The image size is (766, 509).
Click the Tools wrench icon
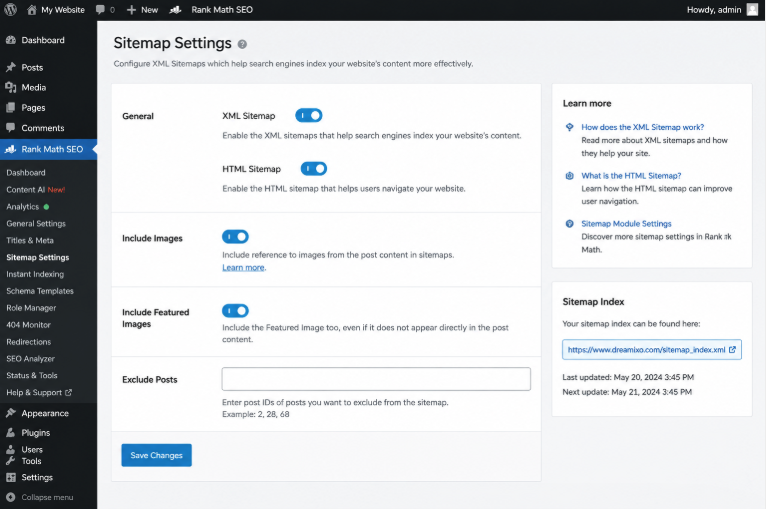(x=11, y=461)
